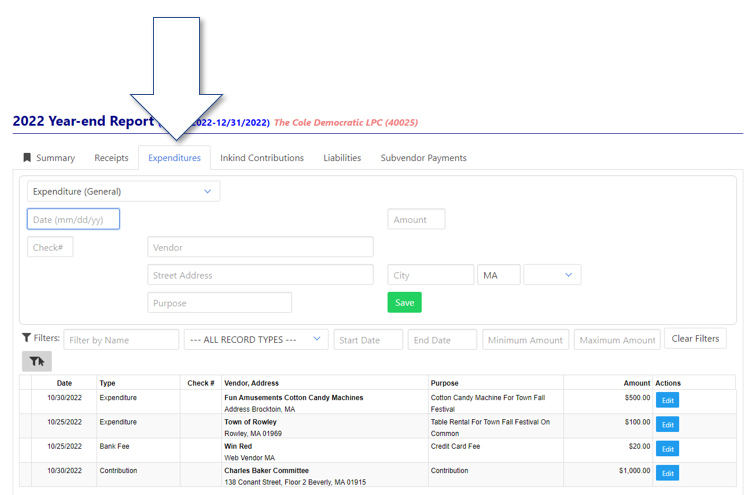Focus the Date (mm/dd/yy) input field
The height and width of the screenshot is (495, 746).
pyautogui.click(x=73, y=219)
